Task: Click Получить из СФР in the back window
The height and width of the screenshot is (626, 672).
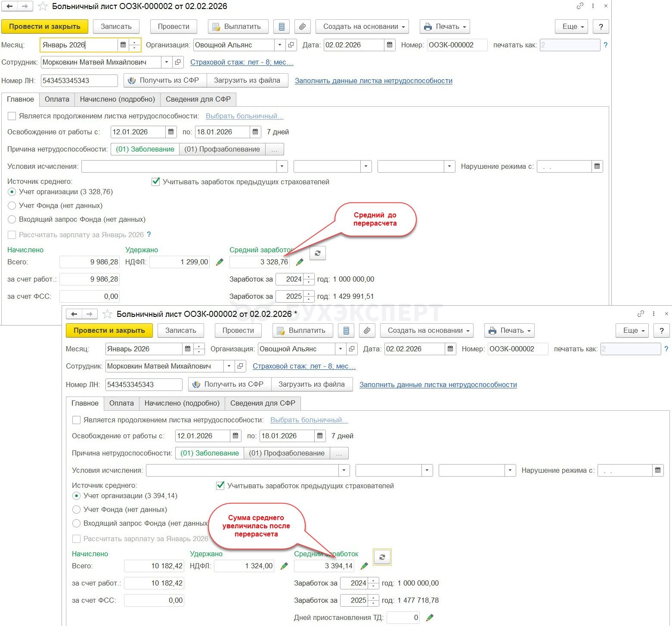Action: tap(165, 81)
